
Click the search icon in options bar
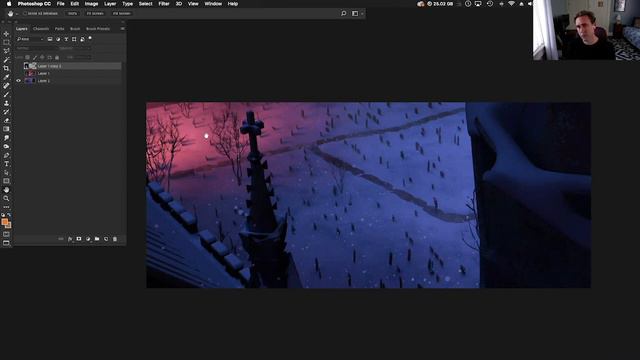click(344, 13)
